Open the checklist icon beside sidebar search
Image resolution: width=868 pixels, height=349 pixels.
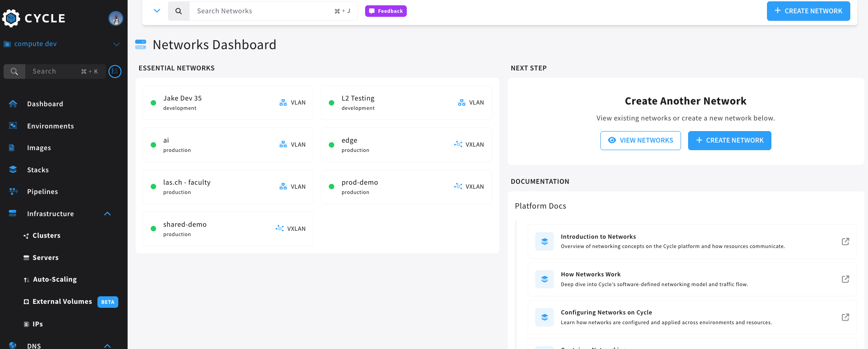[115, 71]
